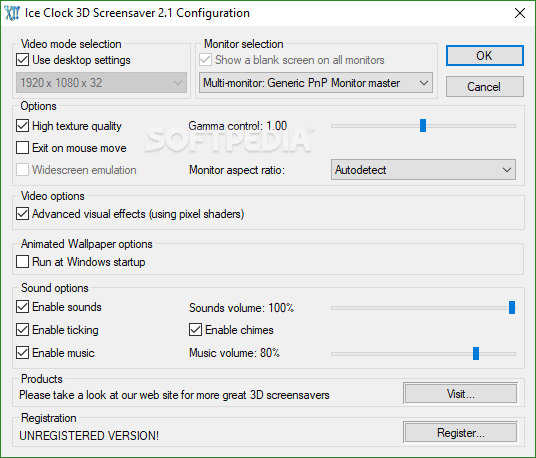The image size is (536, 458).
Task: Click the 1920 x 1080 x 32 resolution dropdown
Action: coord(101,83)
